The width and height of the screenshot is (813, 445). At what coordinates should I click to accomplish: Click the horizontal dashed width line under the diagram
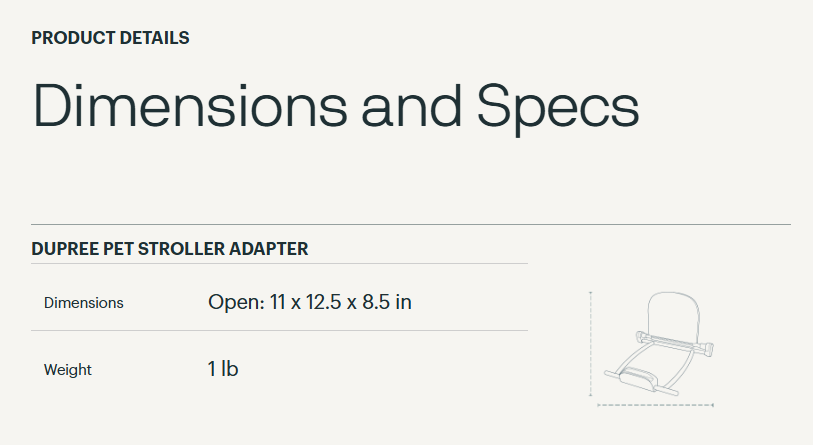pos(655,405)
